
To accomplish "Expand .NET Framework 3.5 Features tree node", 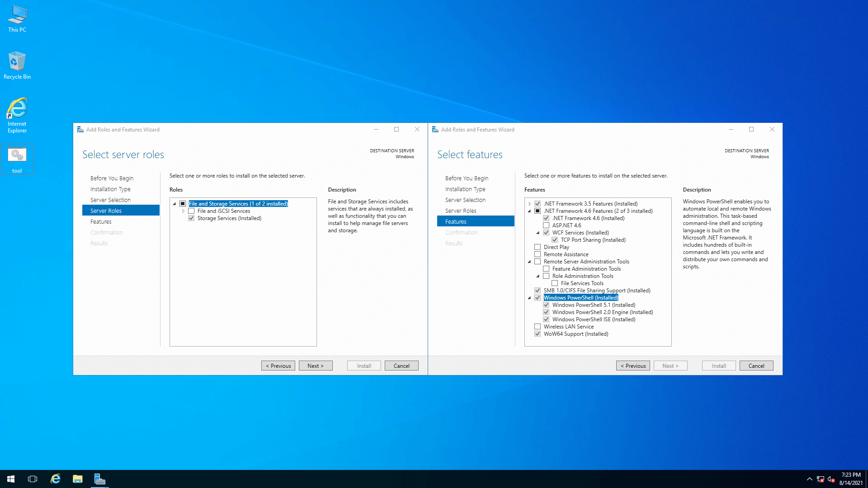I will pyautogui.click(x=530, y=204).
